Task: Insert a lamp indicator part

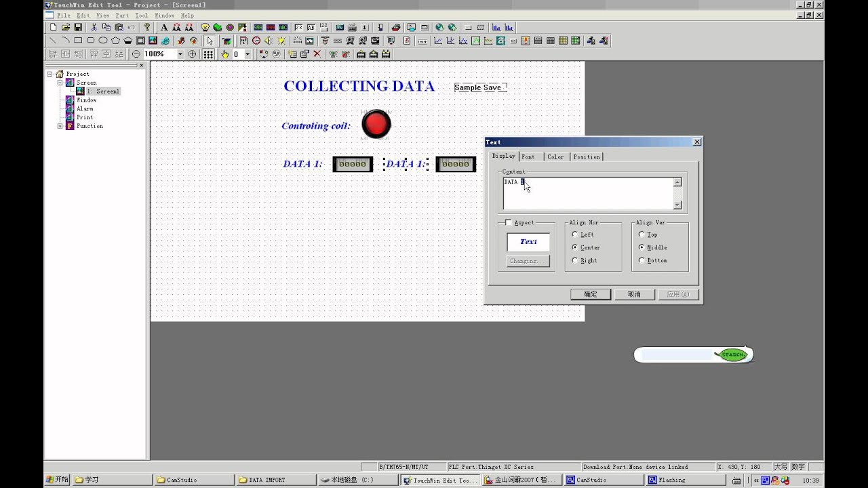Action: (205, 27)
